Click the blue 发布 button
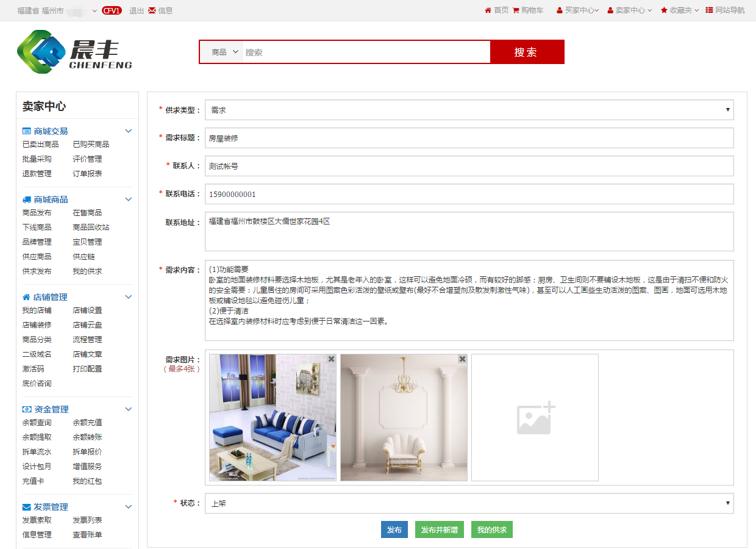 (394, 530)
